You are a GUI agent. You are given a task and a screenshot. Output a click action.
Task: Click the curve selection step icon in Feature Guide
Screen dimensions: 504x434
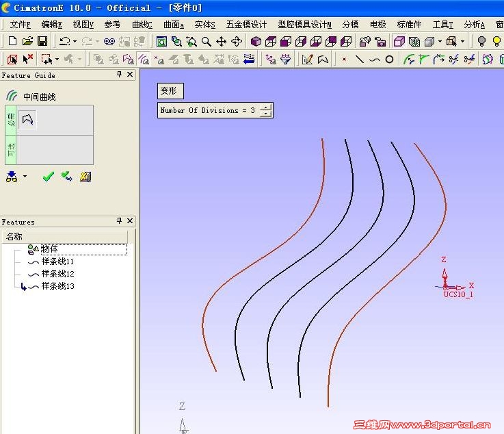(x=27, y=120)
